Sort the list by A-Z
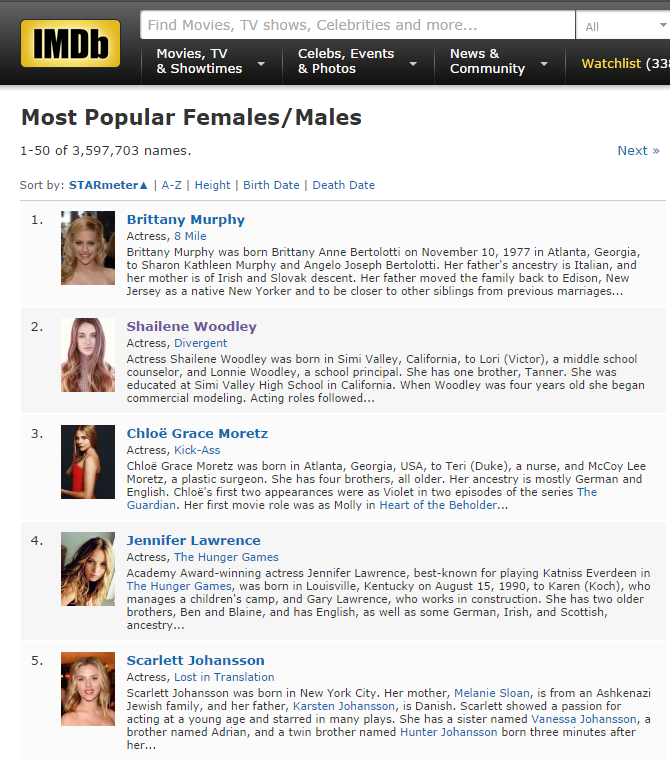 point(172,185)
